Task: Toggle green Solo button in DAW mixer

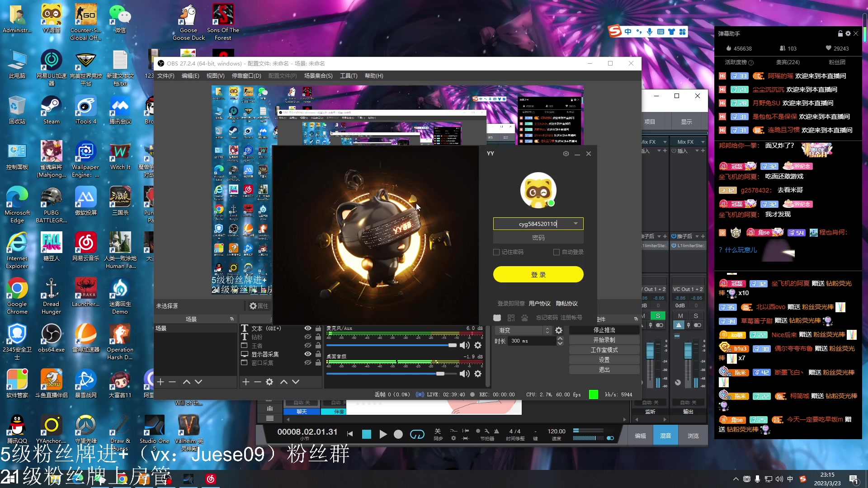Action: pos(658,316)
